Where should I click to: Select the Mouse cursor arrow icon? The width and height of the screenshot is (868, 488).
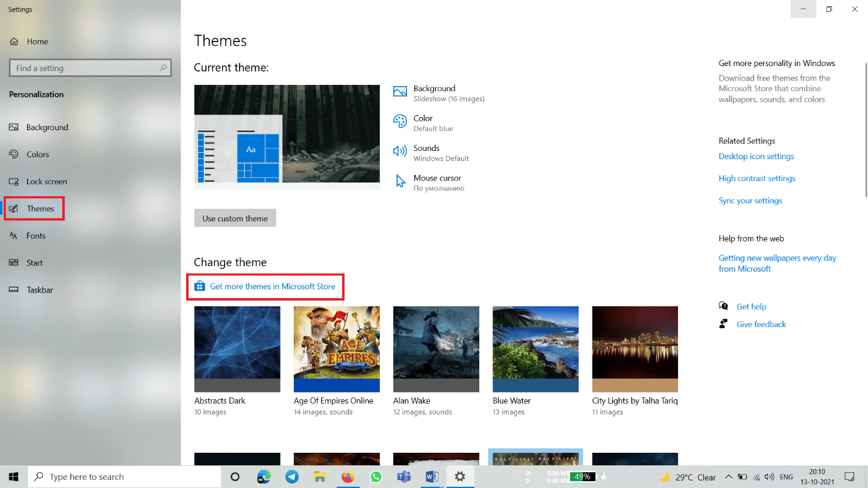[x=399, y=180]
